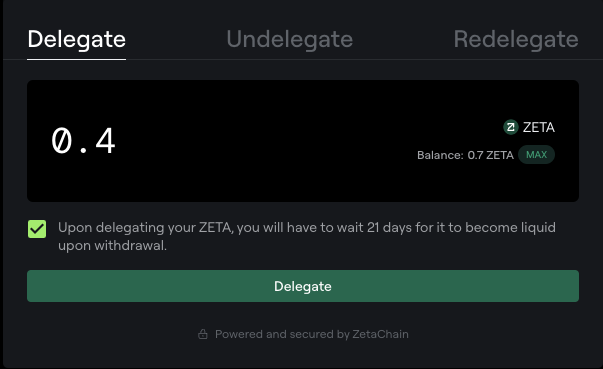Click the white underline below Delegate tab

click(x=77, y=59)
